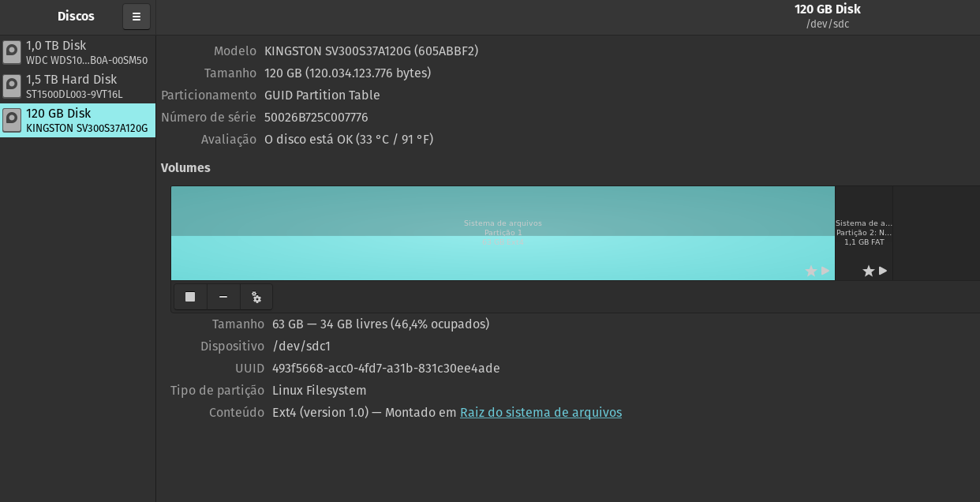Click the UUID value text
This screenshot has height=502, width=980.
tap(386, 368)
